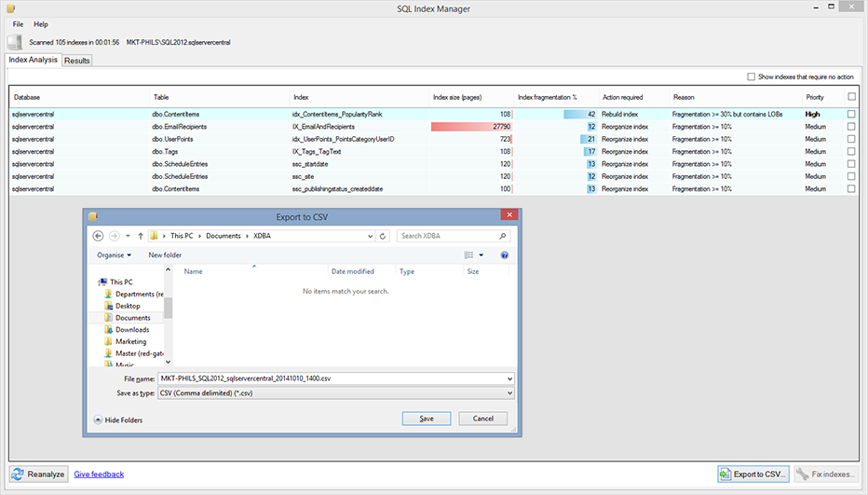Open the Help menu
Screen dimensions: 868x495
tap(41, 24)
